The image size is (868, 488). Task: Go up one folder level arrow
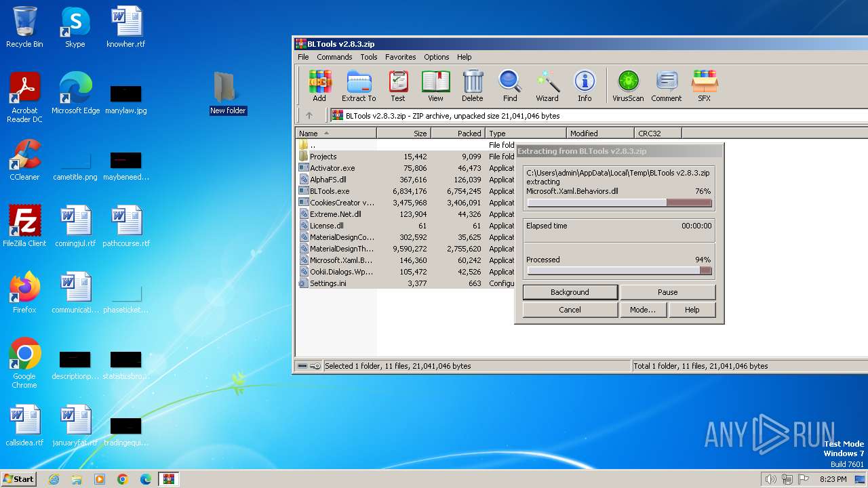click(309, 116)
